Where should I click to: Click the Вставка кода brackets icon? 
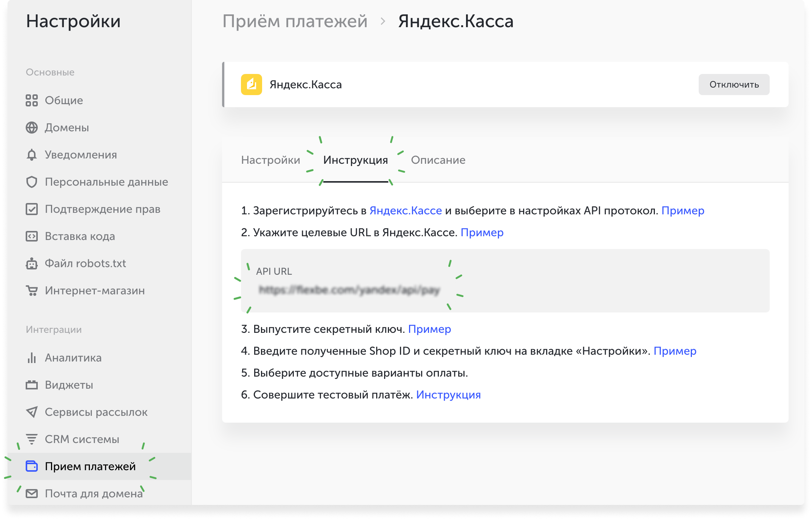pos(32,236)
